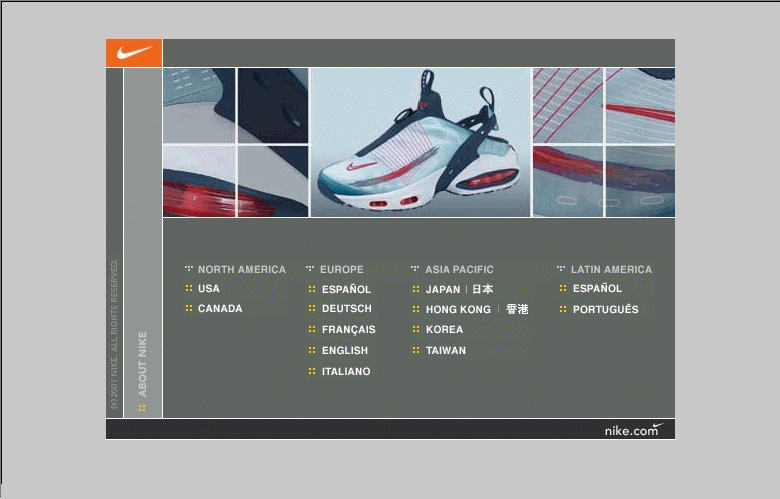Screen dimensions: 780x499
Task: Click the yellow bullet beside PORTUGUÊS
Action: [563, 309]
